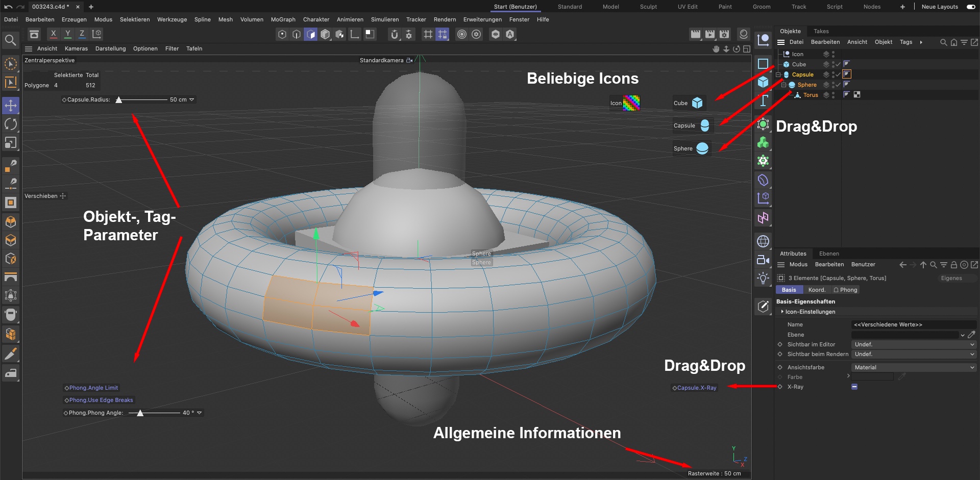Toggle the Cube object's enable checkmark
The height and width of the screenshot is (480, 980).
click(838, 64)
